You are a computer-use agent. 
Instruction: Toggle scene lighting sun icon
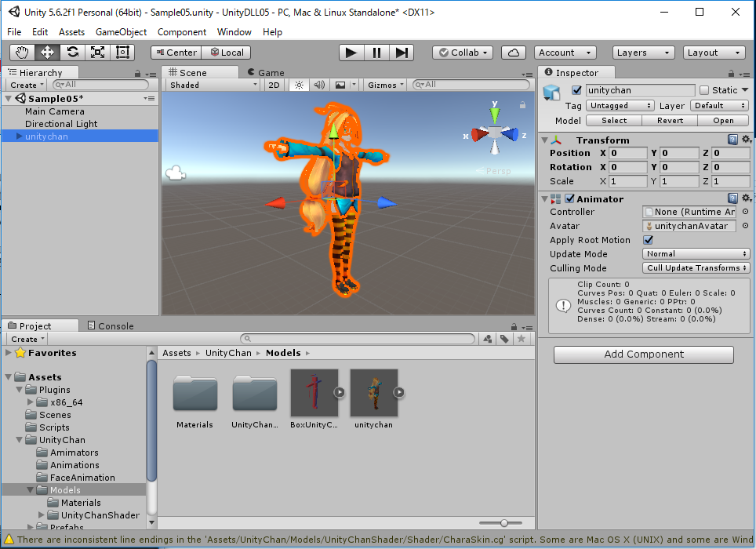click(x=298, y=85)
